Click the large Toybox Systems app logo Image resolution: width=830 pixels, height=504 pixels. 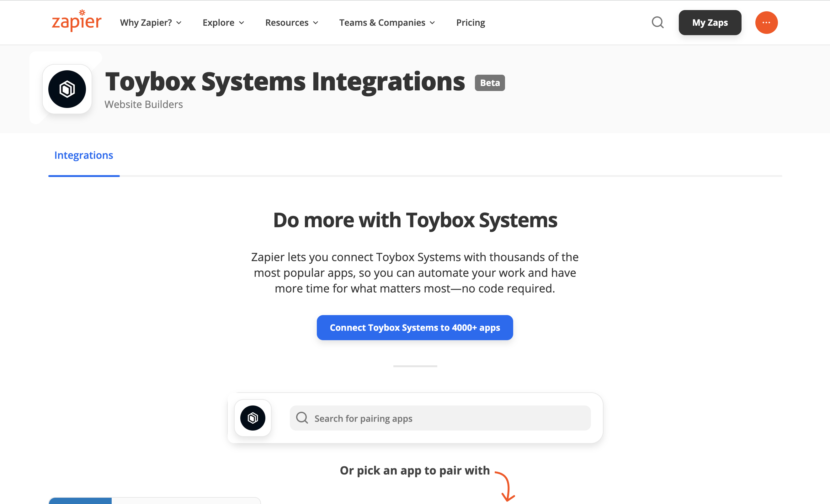pos(67,89)
